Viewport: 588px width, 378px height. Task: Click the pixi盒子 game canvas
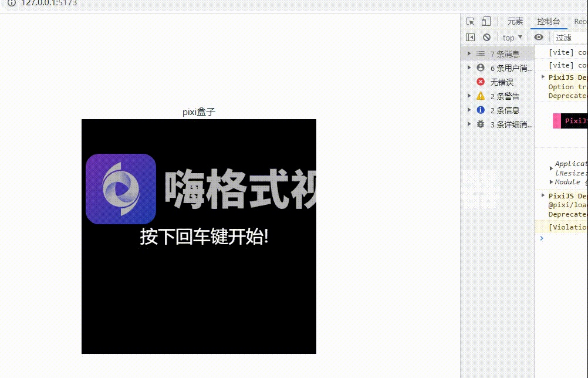(x=199, y=236)
